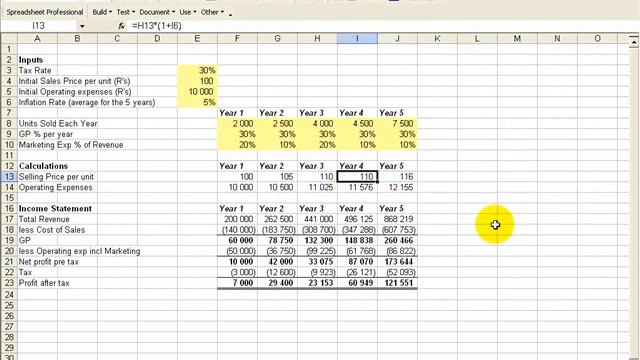Click 'Initial Operating expenses (R's)' label
The image size is (640, 360).
(x=75, y=91)
